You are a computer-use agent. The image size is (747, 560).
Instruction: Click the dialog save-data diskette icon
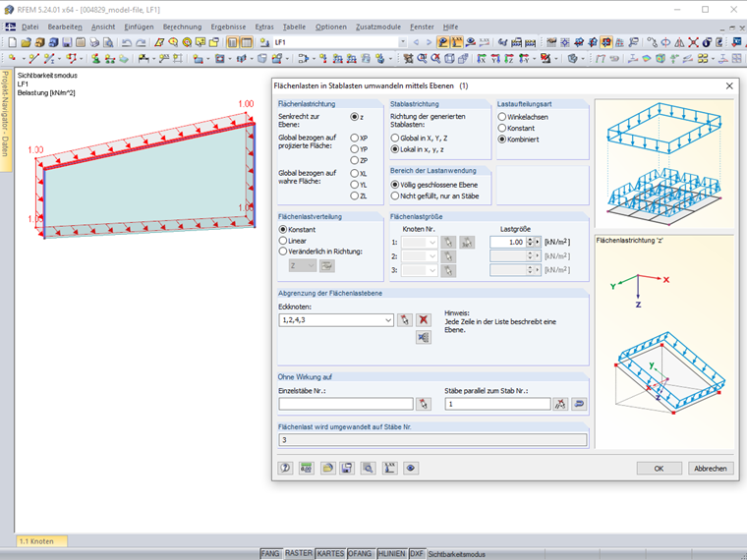(347, 468)
